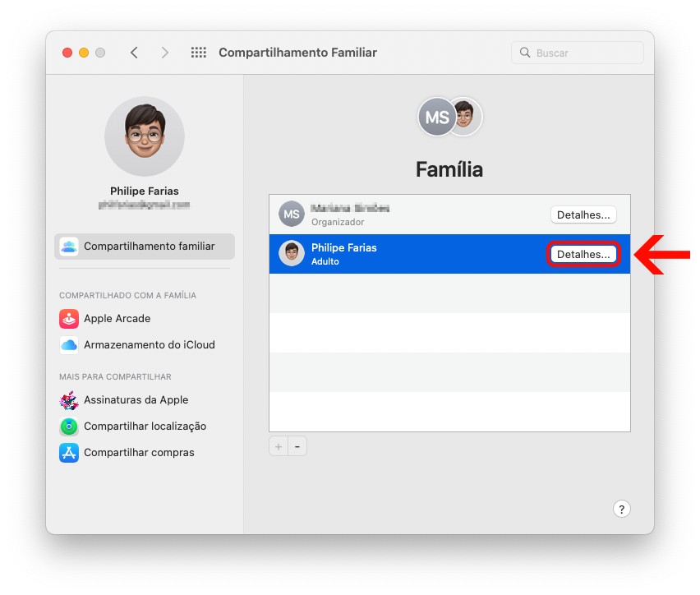
Task: Click the Apple Arcade joystick icon
Action: tap(69, 319)
